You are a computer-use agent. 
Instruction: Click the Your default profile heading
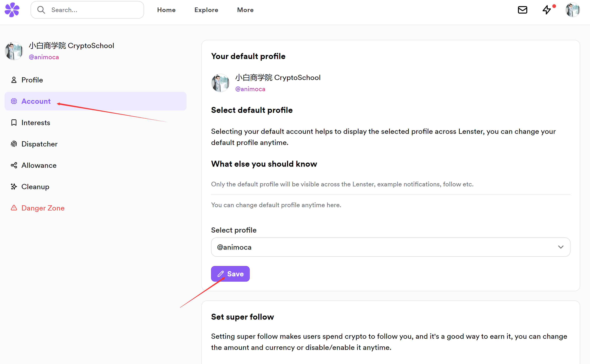tap(248, 56)
